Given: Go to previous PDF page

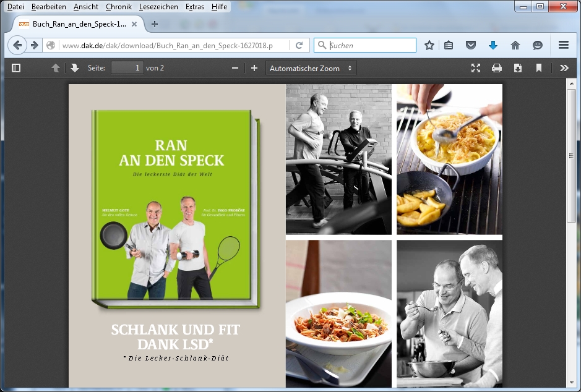Looking at the screenshot, I should [x=56, y=68].
